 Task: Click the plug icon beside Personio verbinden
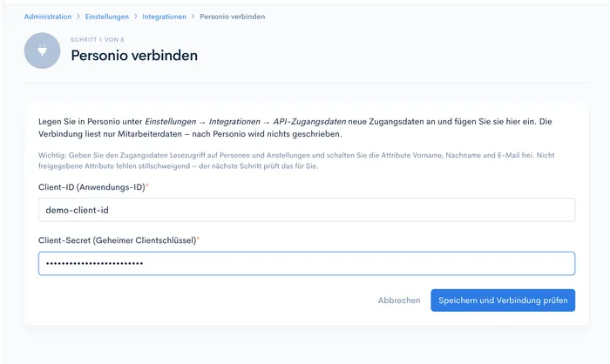tap(42, 51)
